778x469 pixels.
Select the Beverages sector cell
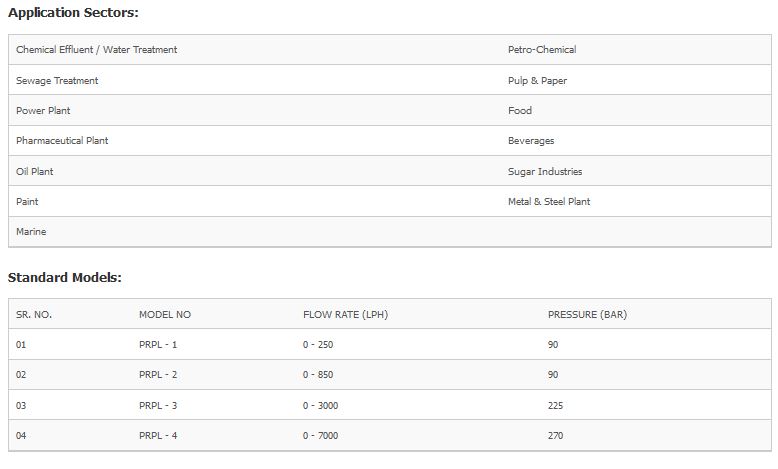tap(531, 141)
